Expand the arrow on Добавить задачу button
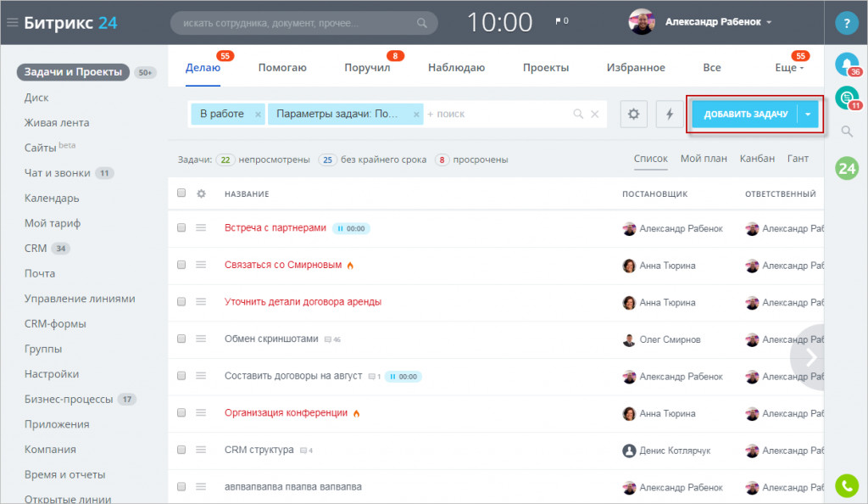The width and height of the screenshot is (868, 504). [x=808, y=114]
